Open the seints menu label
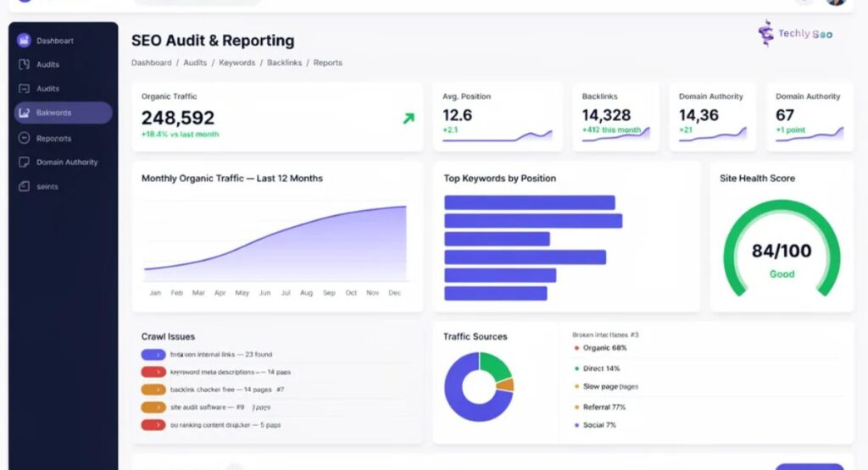The width and height of the screenshot is (868, 470). (47, 186)
